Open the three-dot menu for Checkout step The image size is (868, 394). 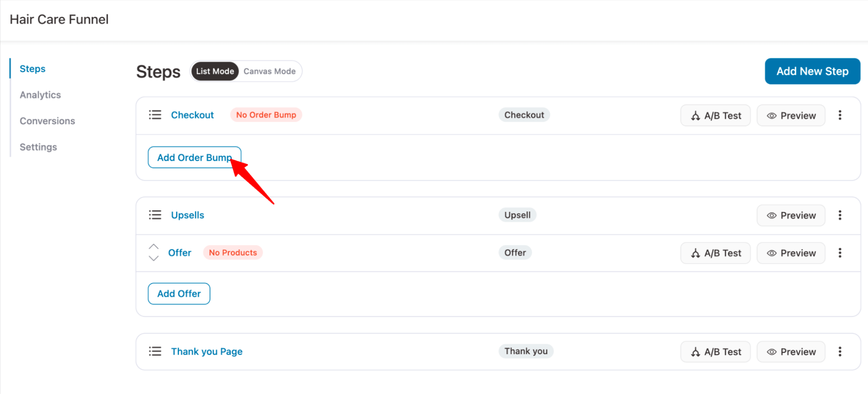840,115
